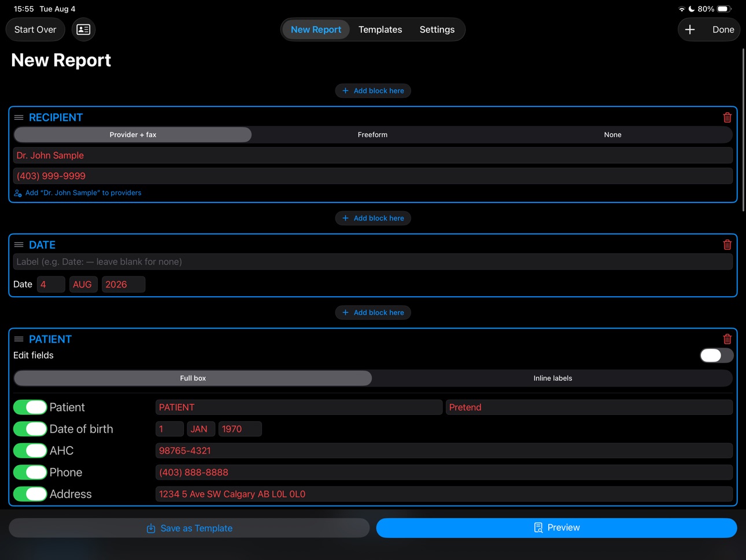Select the Provider + fax segment
Screen dimensions: 746x560
[133, 135]
